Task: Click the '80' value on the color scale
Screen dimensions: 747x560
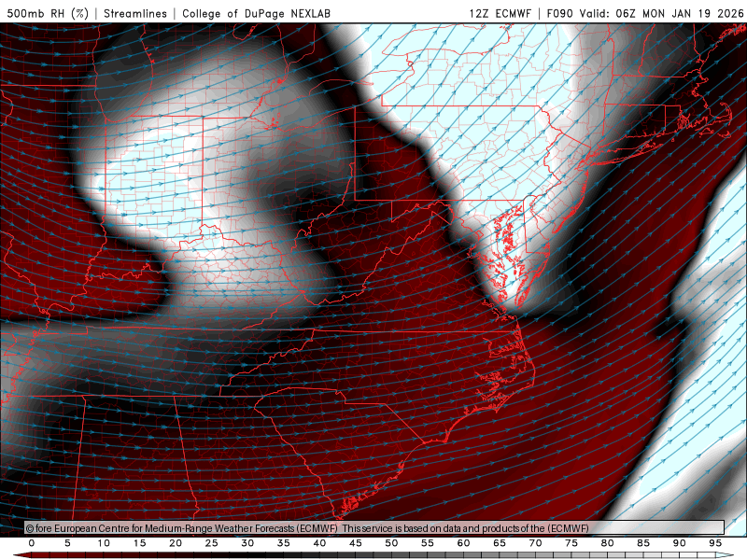Action: click(x=607, y=543)
